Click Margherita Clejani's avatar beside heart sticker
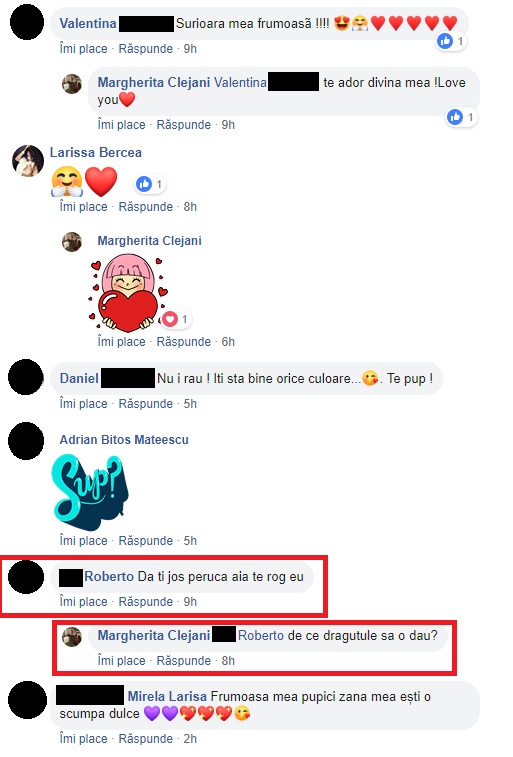The image size is (513, 757). 72,242
